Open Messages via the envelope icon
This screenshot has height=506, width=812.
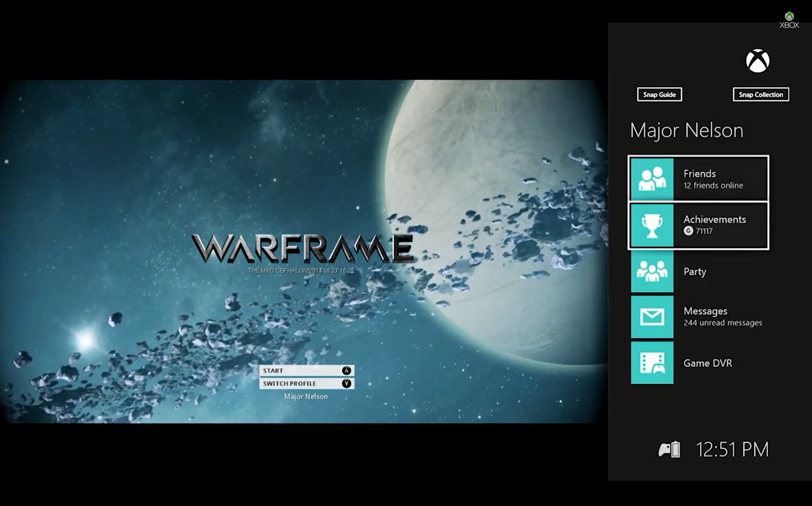click(x=652, y=317)
